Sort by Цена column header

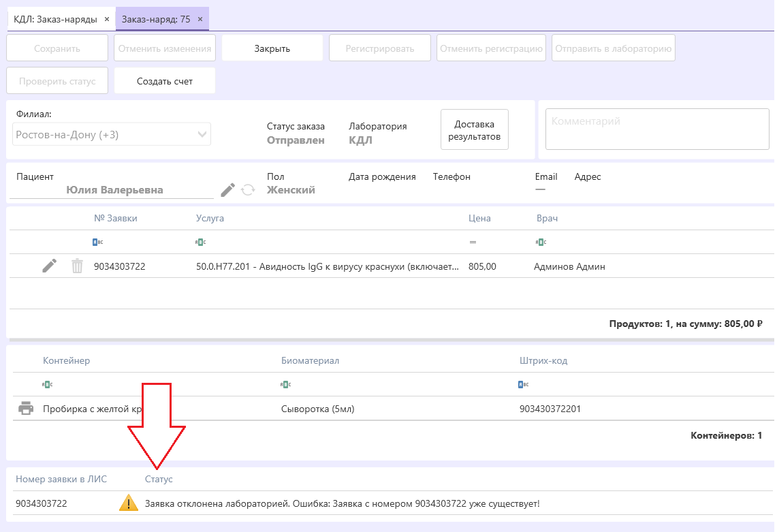click(x=479, y=218)
